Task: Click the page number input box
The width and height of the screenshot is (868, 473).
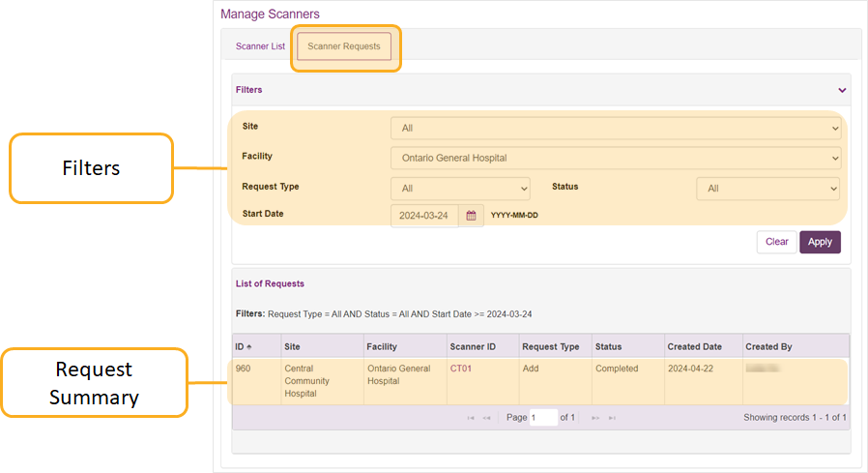Action: coord(543,418)
